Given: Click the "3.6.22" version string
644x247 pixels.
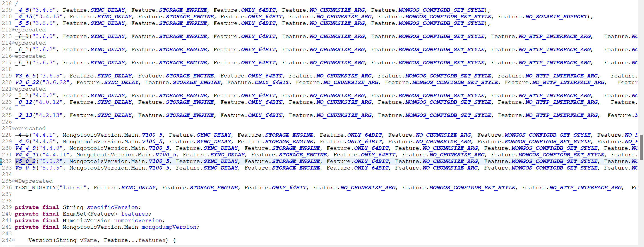Looking at the screenshot, I should coord(56,82).
